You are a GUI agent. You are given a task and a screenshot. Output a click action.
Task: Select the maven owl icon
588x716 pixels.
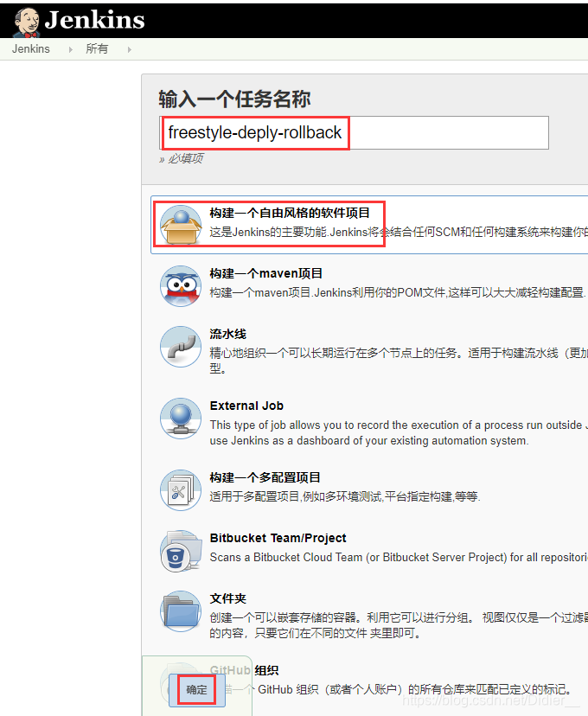coord(181,286)
